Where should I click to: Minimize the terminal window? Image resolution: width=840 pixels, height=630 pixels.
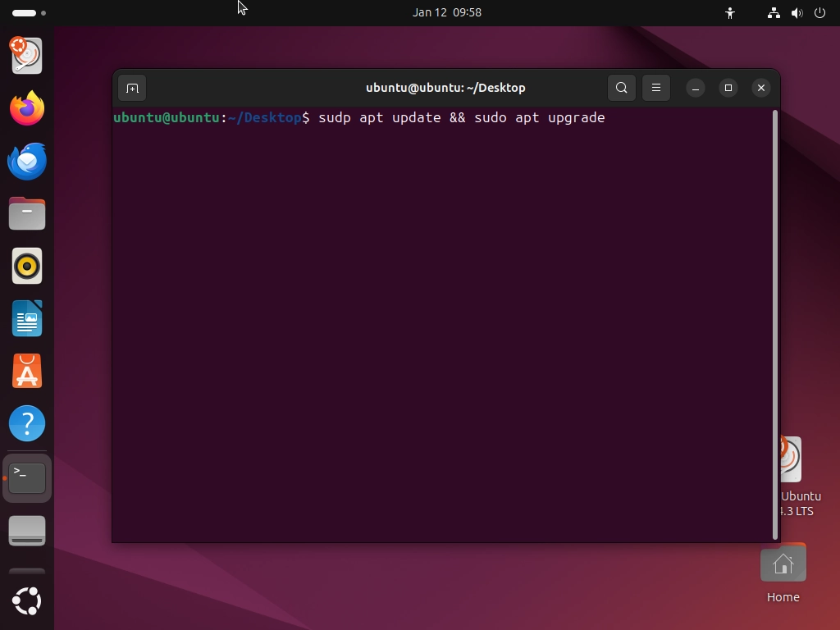pyautogui.click(x=696, y=88)
